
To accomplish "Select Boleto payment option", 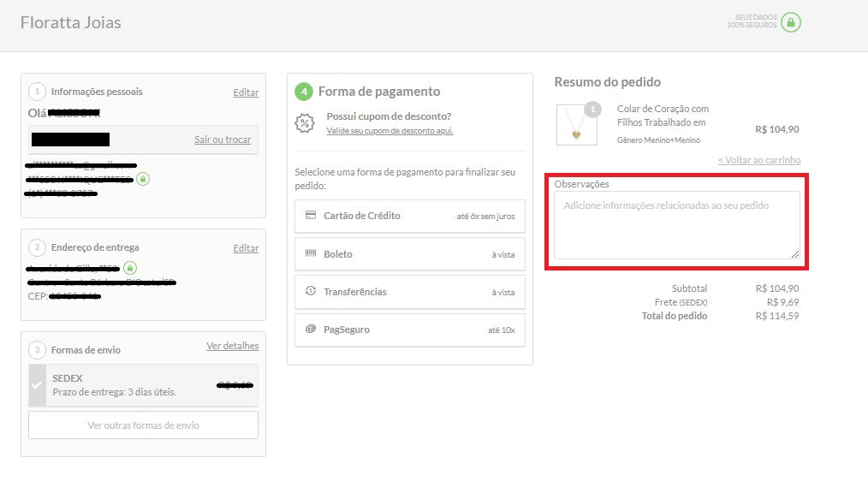I will pos(409,254).
